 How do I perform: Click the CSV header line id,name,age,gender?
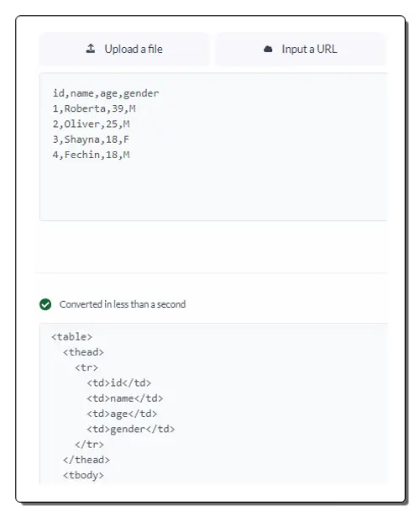tap(106, 93)
